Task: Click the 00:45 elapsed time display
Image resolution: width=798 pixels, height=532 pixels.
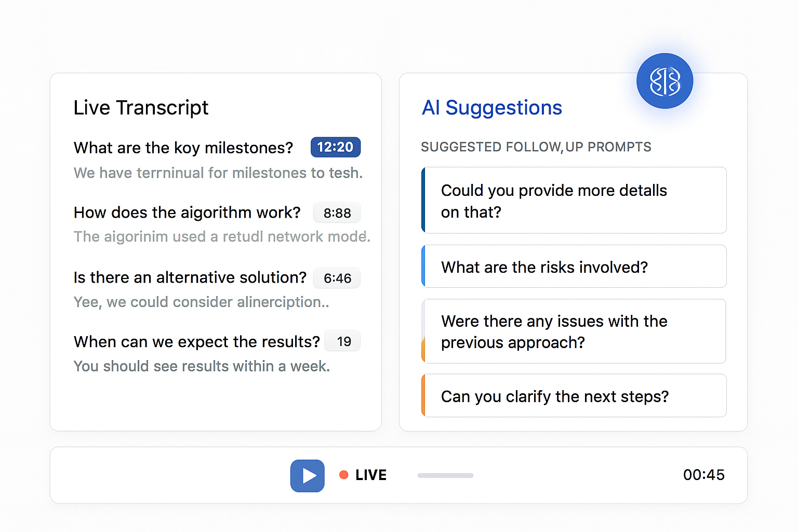Action: click(703, 475)
